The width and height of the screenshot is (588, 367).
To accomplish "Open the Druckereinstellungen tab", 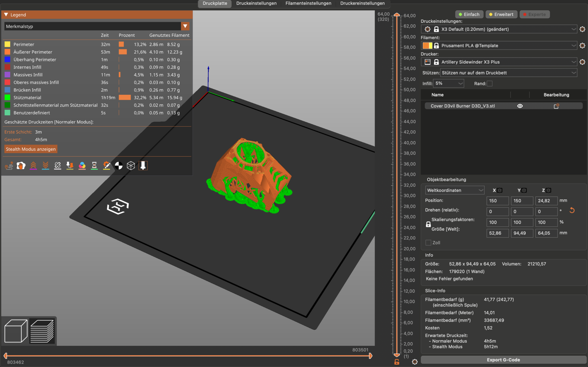I will (362, 3).
